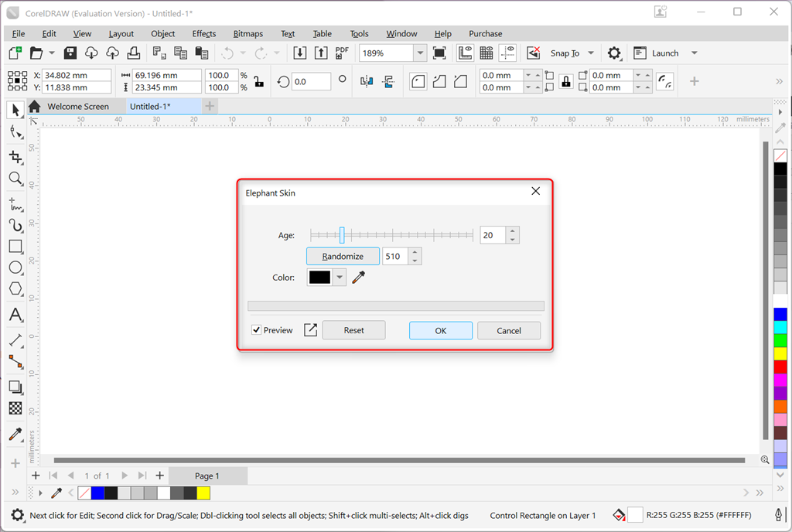Screen dimensions: 792x532
Task: Select the Drop Shadow tool
Action: pyautogui.click(x=15, y=387)
